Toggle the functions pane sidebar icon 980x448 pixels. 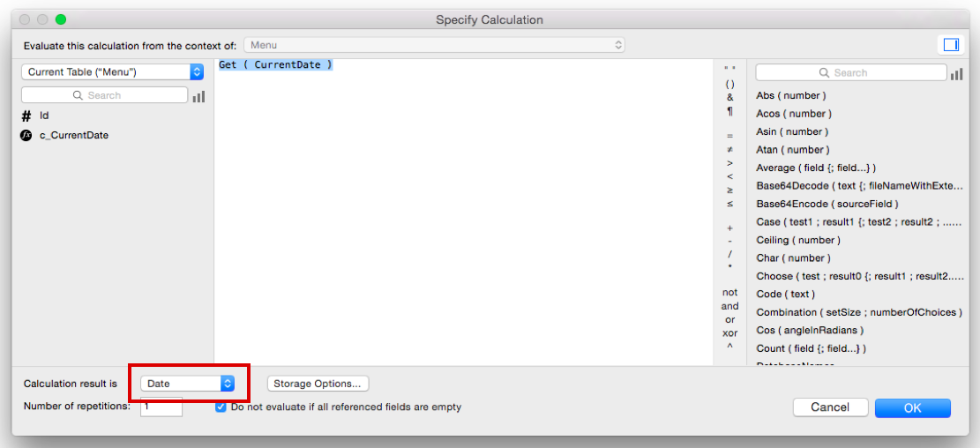(x=951, y=45)
